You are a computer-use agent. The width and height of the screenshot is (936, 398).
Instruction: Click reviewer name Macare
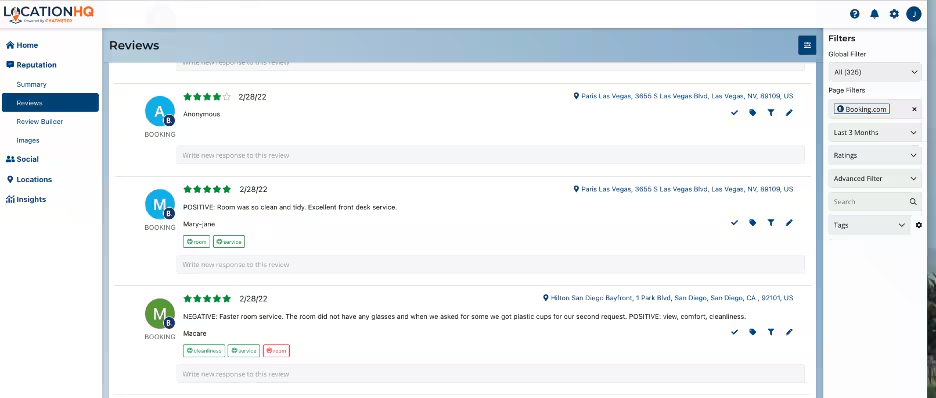coord(195,334)
